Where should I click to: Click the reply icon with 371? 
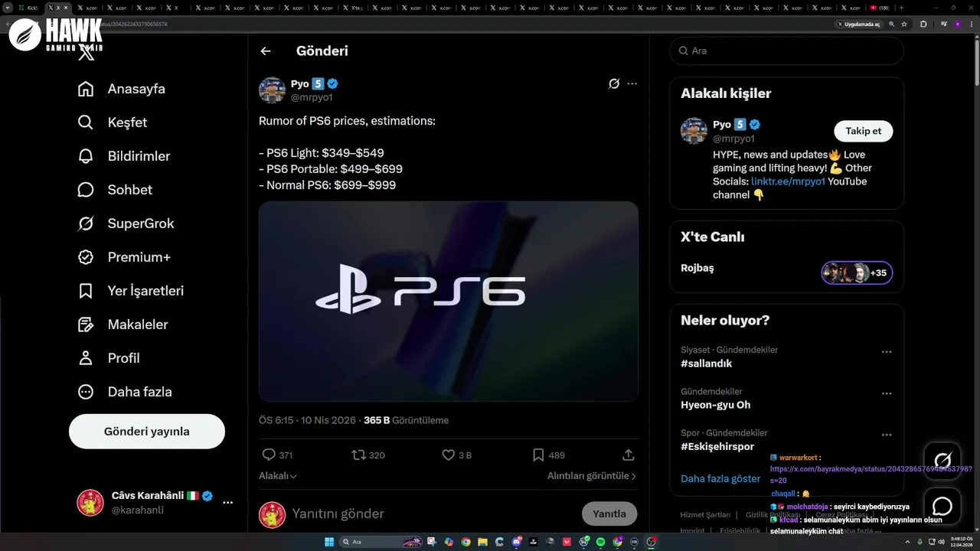tap(269, 455)
